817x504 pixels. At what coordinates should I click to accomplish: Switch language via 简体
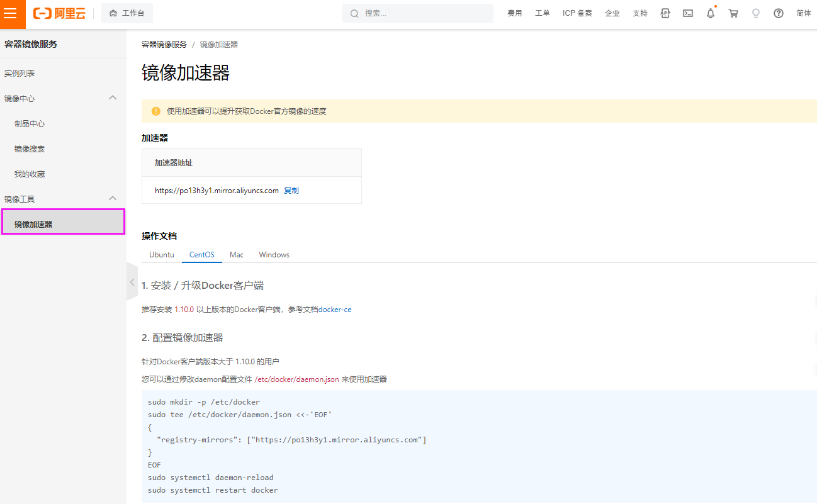[804, 13]
